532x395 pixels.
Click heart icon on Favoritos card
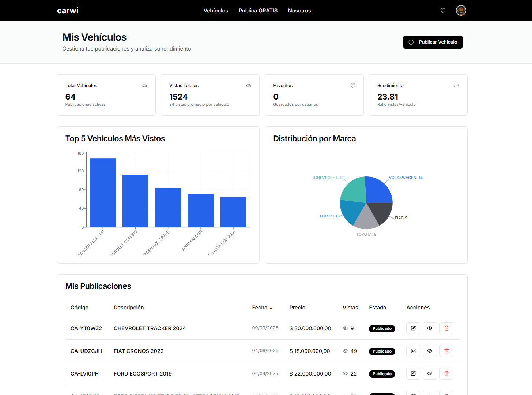353,86
